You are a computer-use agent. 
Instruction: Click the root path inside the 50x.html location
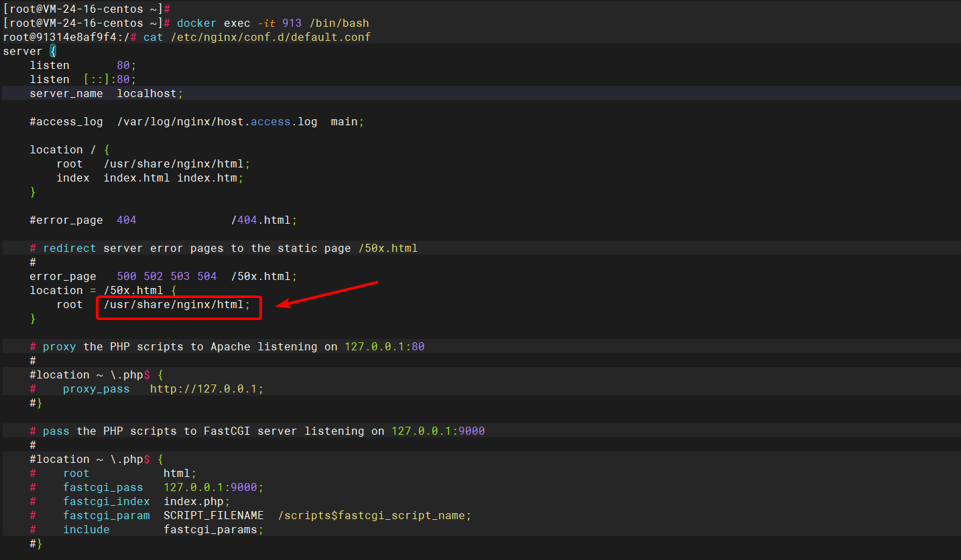[x=177, y=305]
